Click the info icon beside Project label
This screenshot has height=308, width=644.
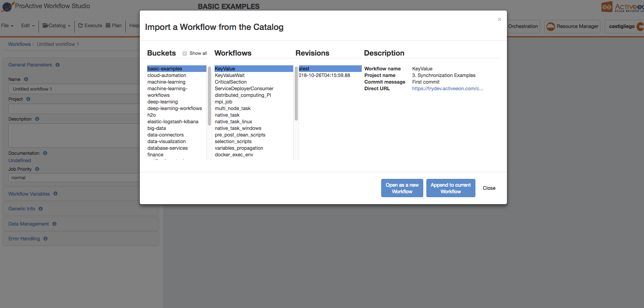(28, 99)
